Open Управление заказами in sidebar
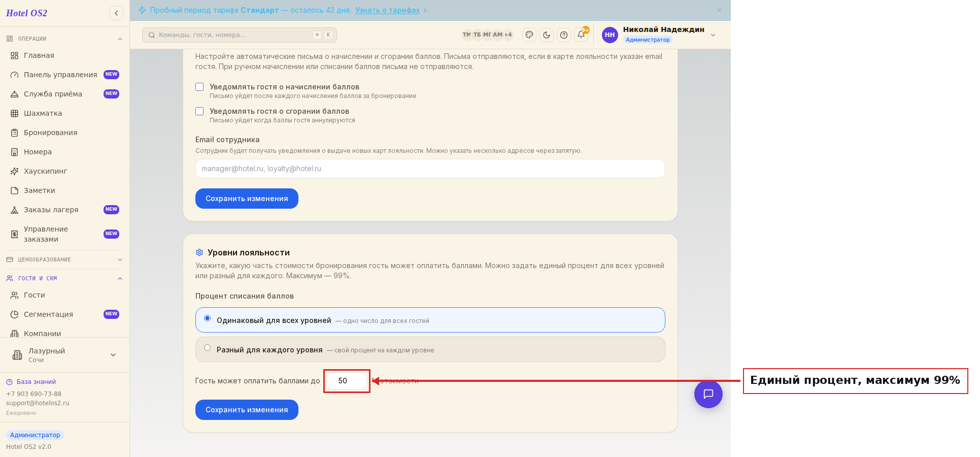 click(65, 234)
